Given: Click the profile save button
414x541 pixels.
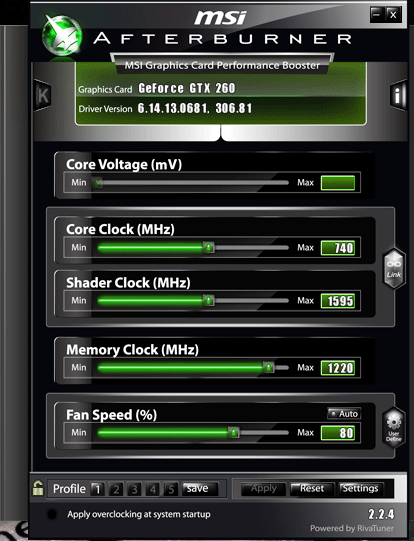Looking at the screenshot, I should click(200, 489).
